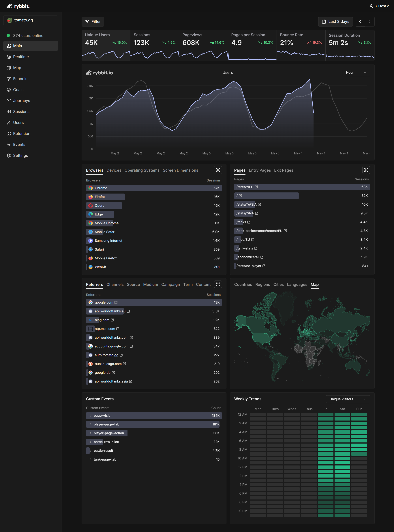
Task: Open the Unique Visitors trend dropdown
Action: point(348,399)
